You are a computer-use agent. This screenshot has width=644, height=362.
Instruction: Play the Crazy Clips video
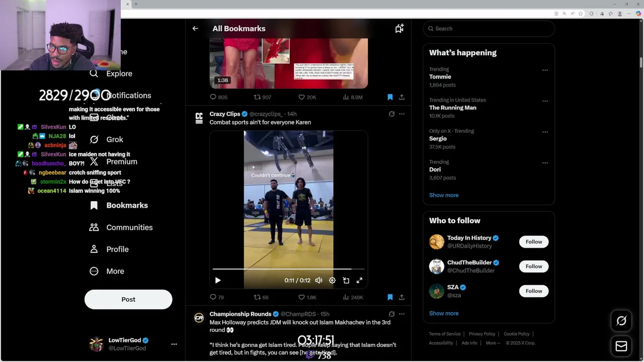click(218, 280)
